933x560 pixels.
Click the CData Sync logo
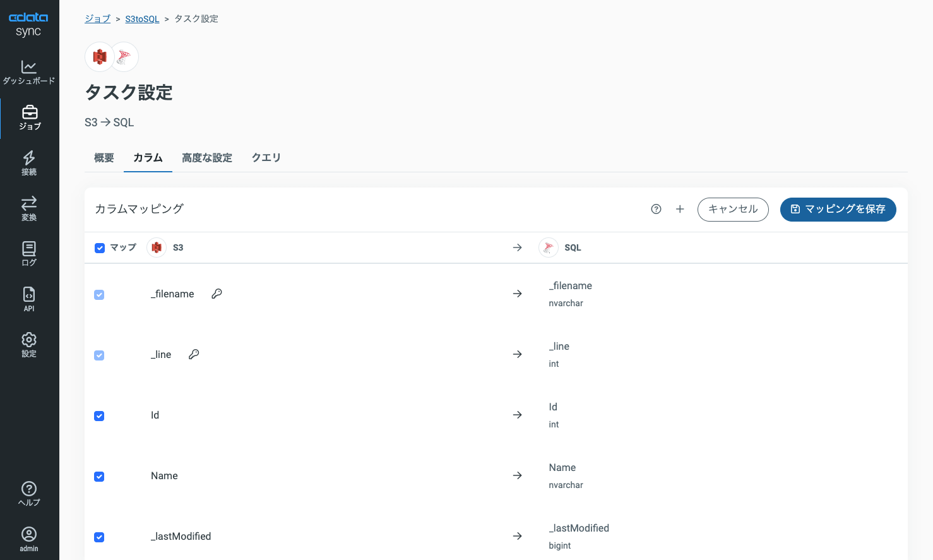[28, 24]
